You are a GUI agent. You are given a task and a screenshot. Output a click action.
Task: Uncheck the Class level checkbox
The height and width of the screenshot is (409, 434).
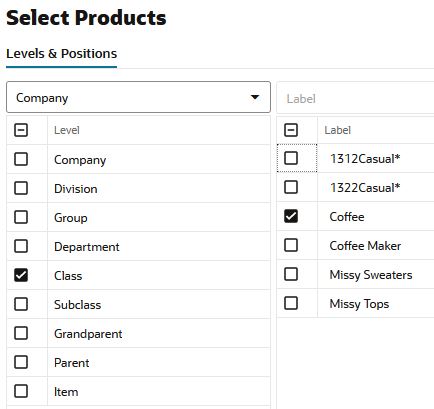click(21, 275)
